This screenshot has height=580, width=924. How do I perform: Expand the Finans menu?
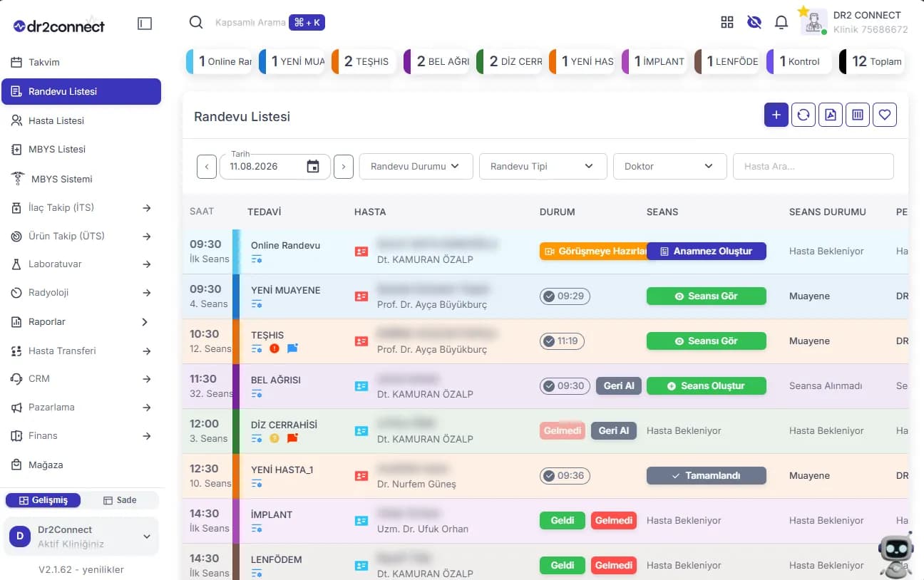click(81, 435)
